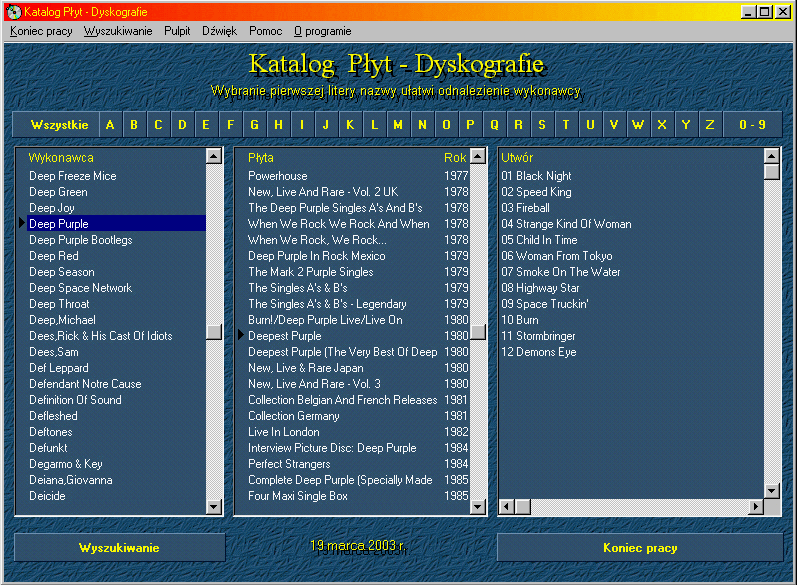Image resolution: width=797 pixels, height=585 pixels.
Task: Select track 08 Highway Star
Action: [540, 288]
